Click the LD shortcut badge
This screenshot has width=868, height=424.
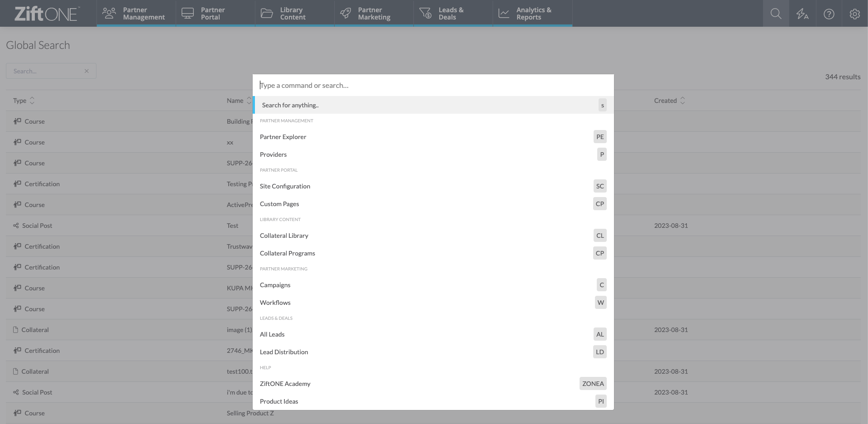tap(600, 352)
